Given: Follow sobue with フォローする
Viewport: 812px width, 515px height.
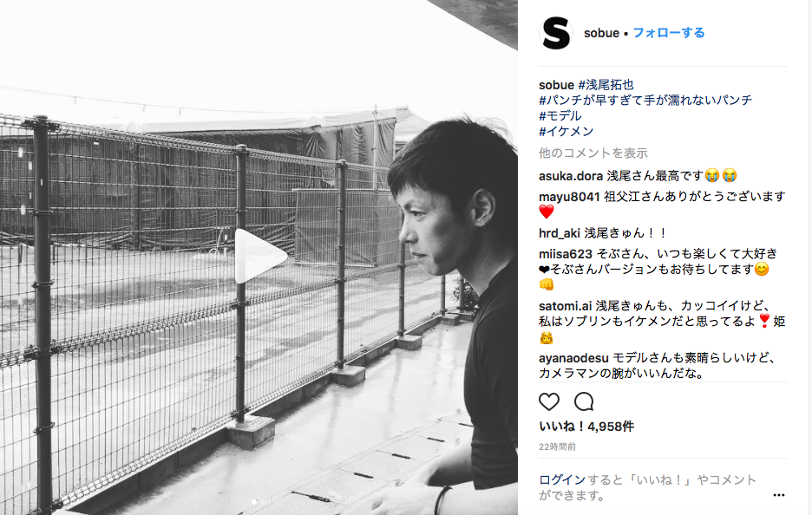Looking at the screenshot, I should [x=669, y=33].
